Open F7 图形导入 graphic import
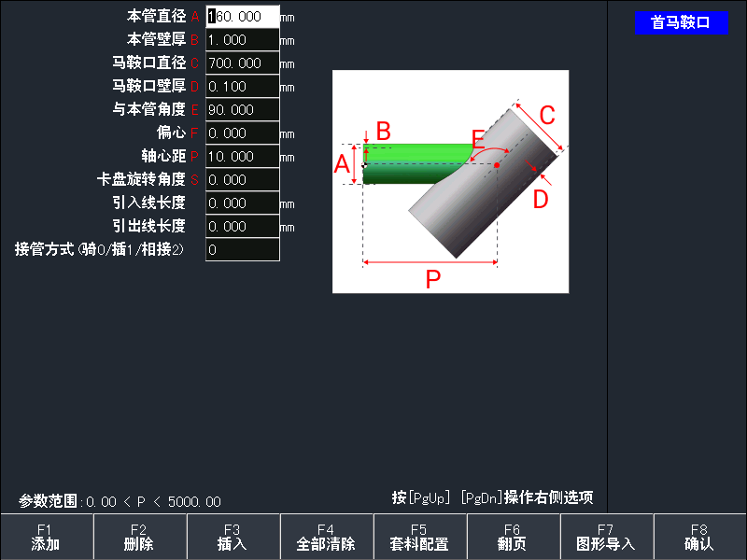747x560 pixels. pyautogui.click(x=605, y=536)
